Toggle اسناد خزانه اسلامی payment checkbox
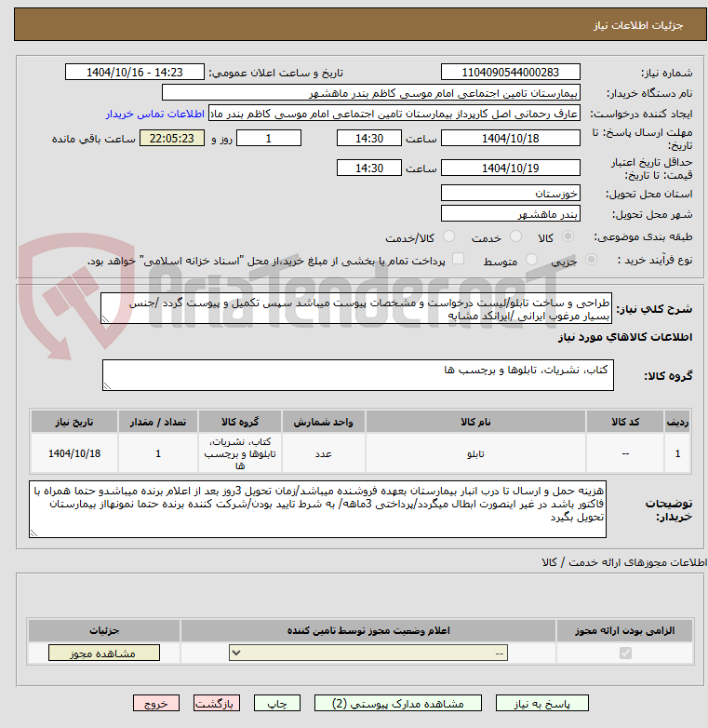Image resolution: width=708 pixels, height=728 pixels. pos(458,259)
